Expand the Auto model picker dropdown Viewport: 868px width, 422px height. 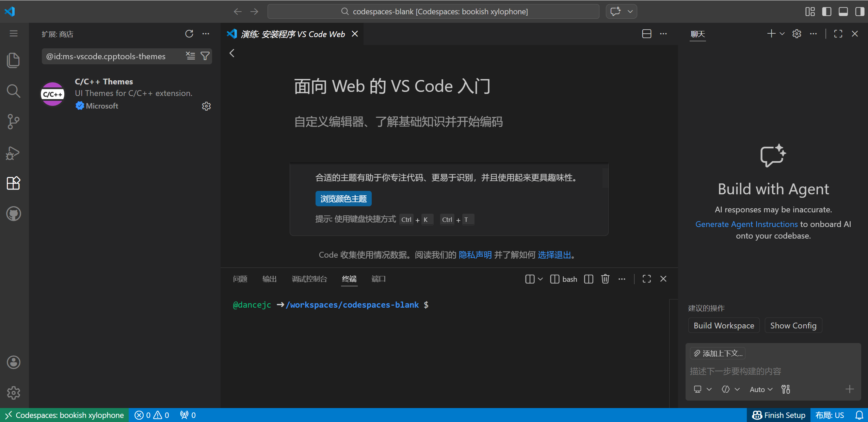[761, 389]
